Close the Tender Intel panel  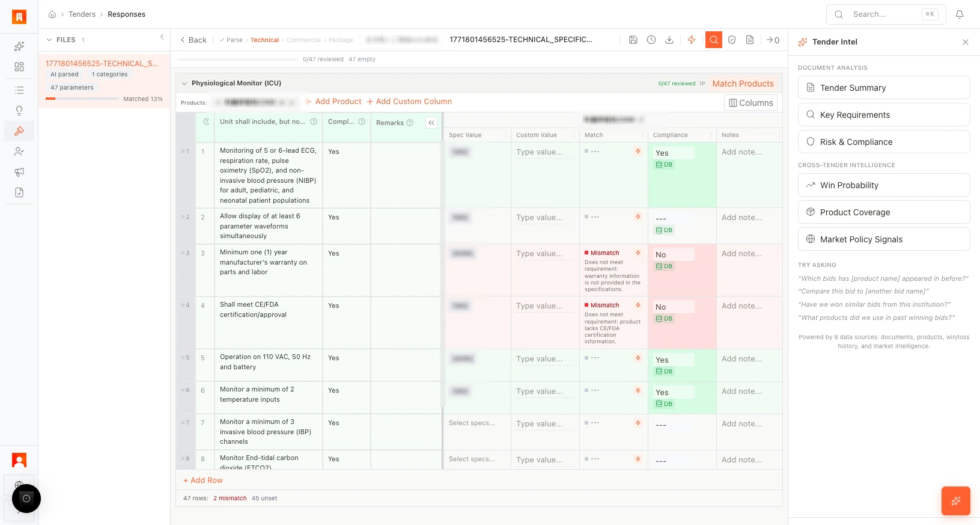coord(966,42)
